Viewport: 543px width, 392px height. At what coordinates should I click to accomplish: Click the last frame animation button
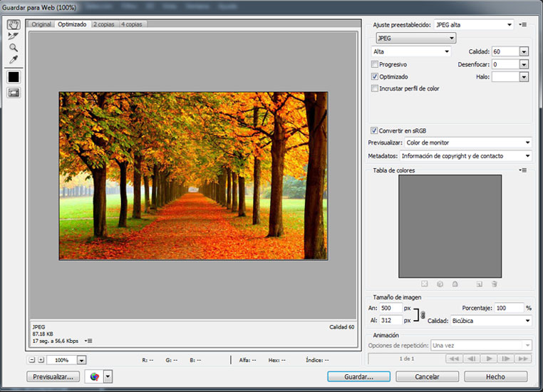523,359
